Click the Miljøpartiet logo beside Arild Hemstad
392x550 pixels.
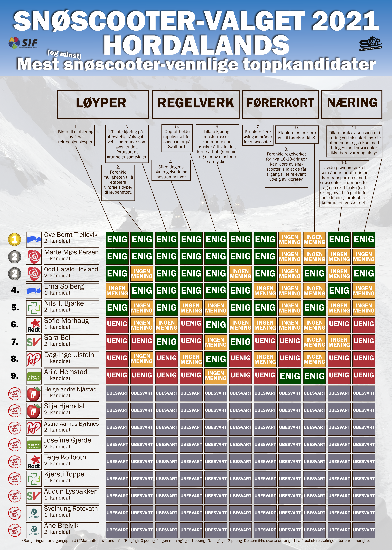coord(34,376)
